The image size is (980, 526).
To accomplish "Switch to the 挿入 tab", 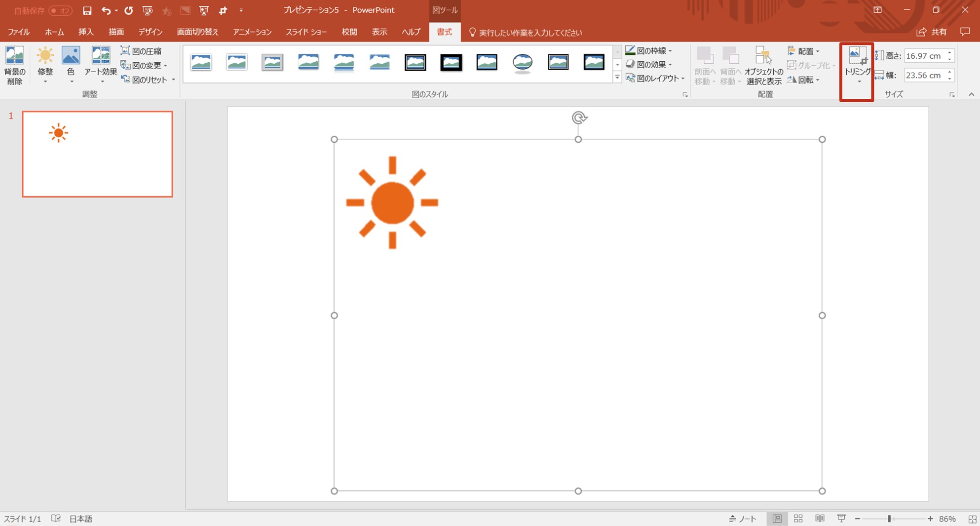I will [x=86, y=32].
